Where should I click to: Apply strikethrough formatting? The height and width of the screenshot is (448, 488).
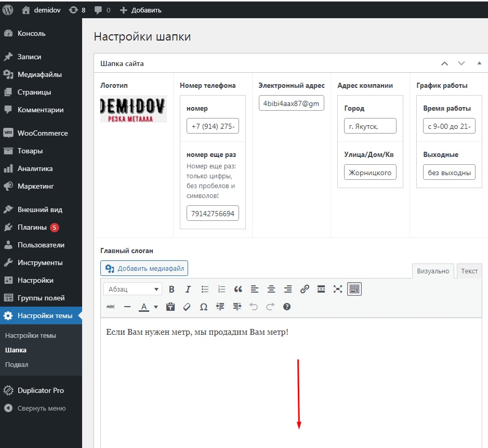(x=111, y=307)
